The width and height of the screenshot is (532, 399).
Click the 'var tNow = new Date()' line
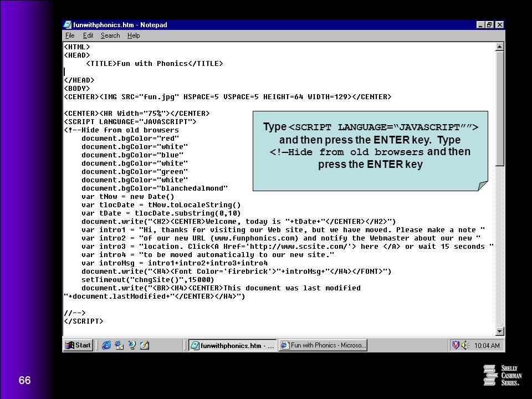pos(128,196)
